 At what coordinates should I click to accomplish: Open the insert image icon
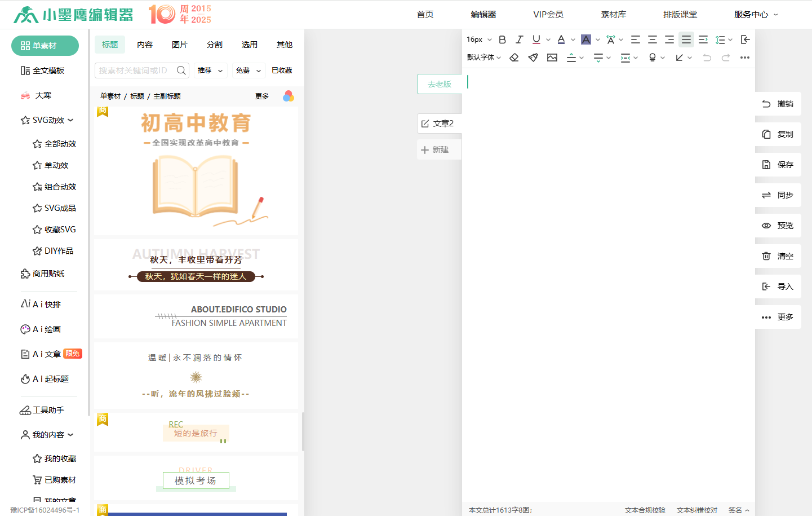click(x=552, y=57)
